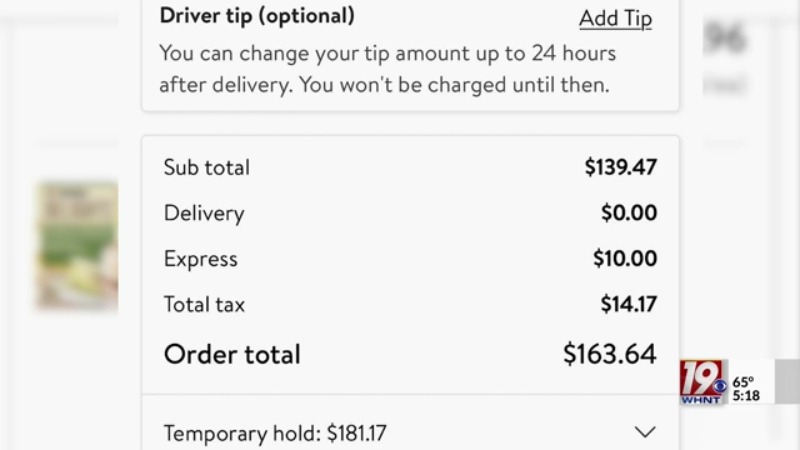Select the blurred product thumbnail image
This screenshot has height=450, width=800.
click(78, 246)
